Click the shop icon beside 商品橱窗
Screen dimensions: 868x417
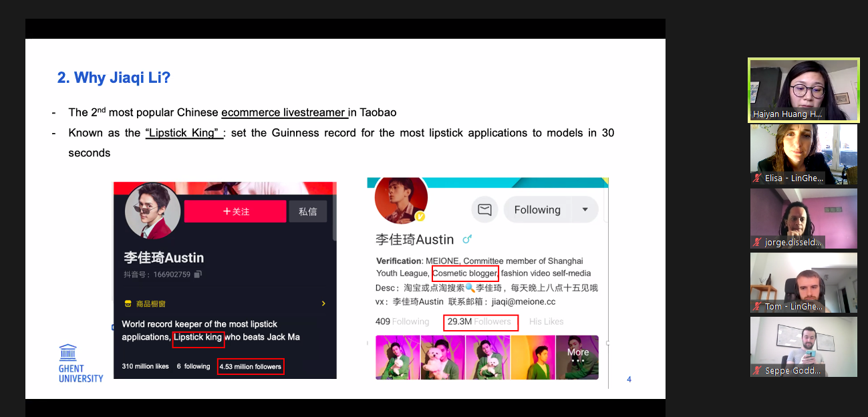pyautogui.click(x=128, y=303)
